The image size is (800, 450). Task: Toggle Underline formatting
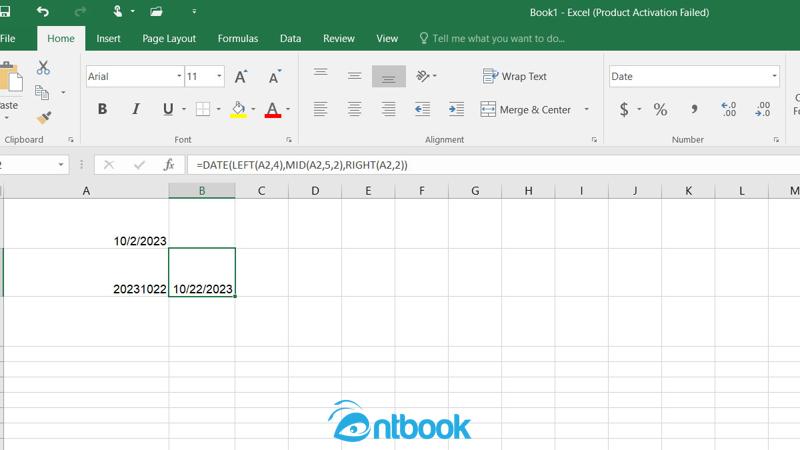click(168, 109)
